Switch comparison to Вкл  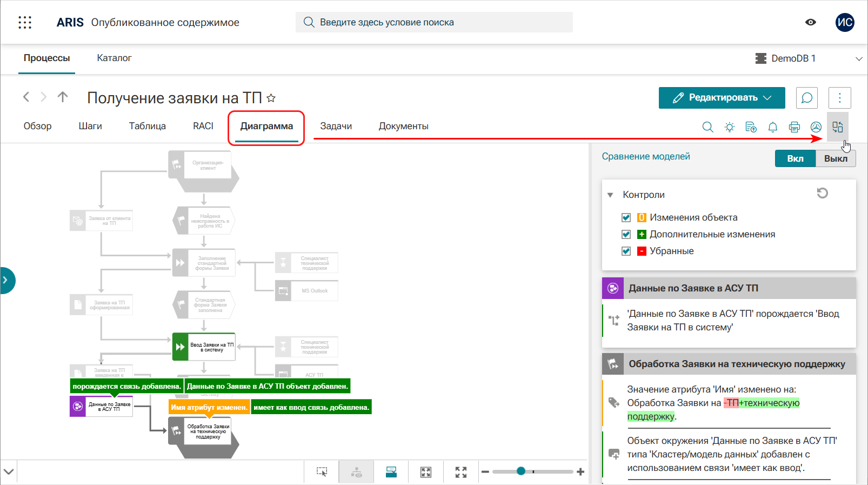pos(795,158)
